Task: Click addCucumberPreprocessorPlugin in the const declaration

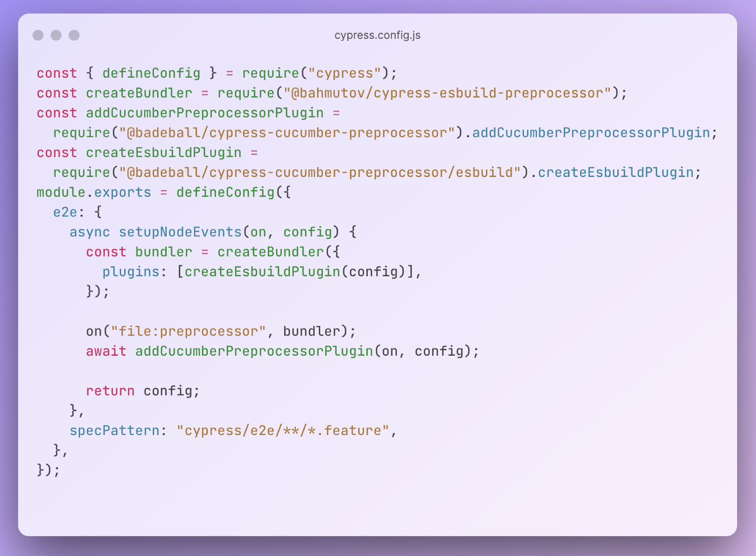Action: click(205, 113)
